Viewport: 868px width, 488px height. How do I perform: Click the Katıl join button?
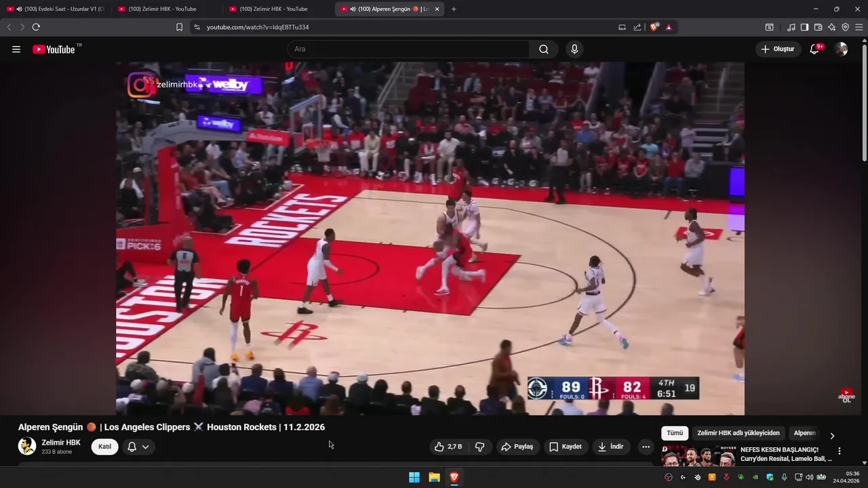coord(104,447)
